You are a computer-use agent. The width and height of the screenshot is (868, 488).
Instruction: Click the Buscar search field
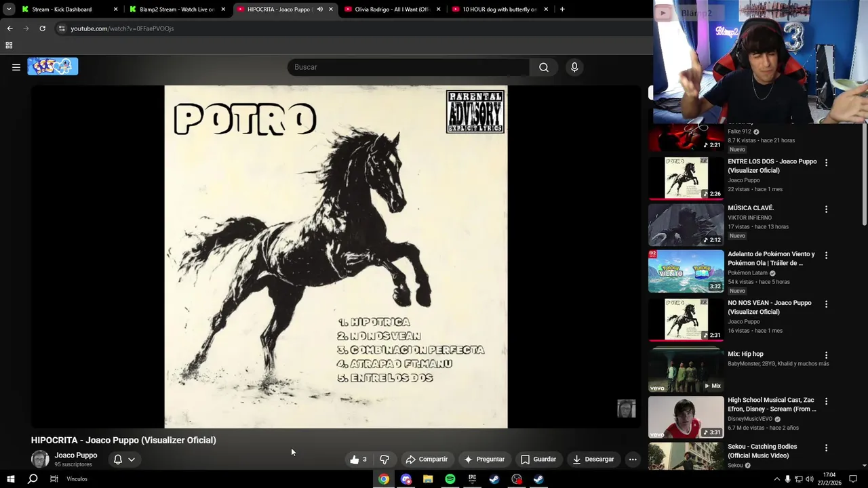(x=408, y=67)
